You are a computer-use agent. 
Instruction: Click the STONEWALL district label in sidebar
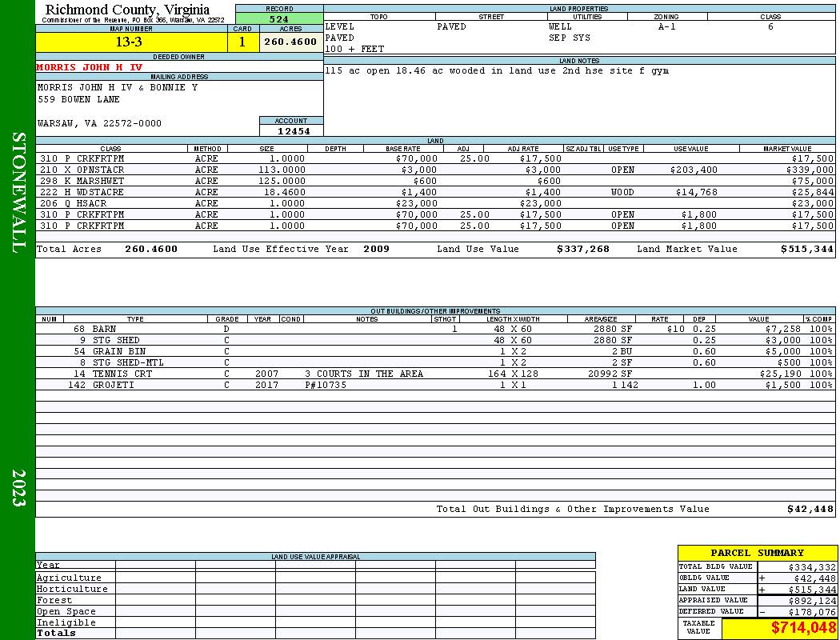click(18, 193)
